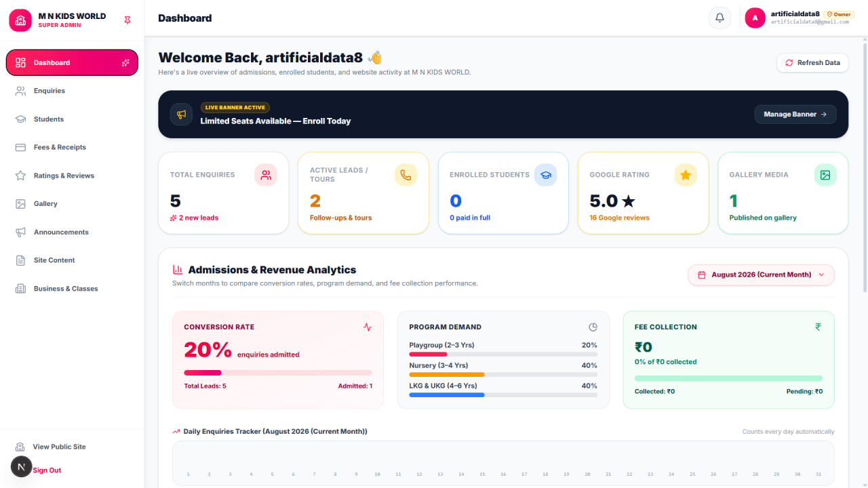Image resolution: width=868 pixels, height=488 pixels.
Task: Click the Enquiries sidebar people icon
Action: click(20, 91)
